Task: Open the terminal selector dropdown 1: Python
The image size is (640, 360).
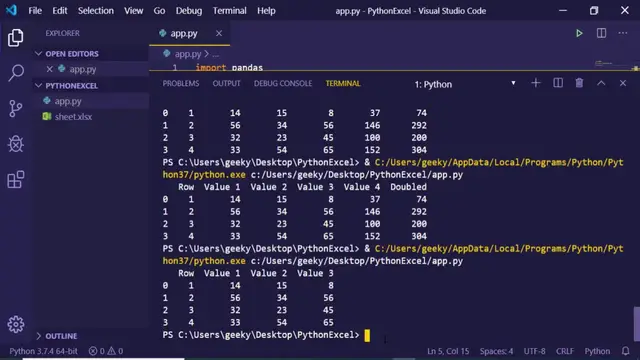Action: [x=465, y=84]
